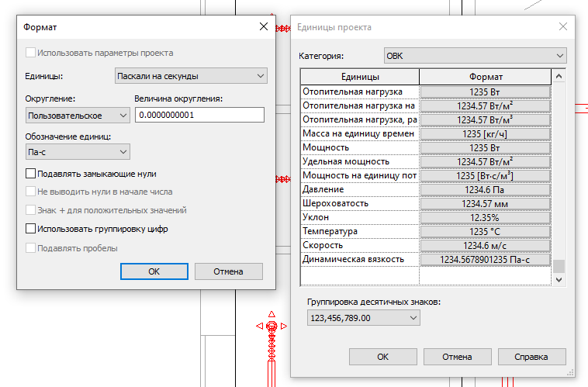Open format '1234.57 Вт/м²' for Удельная мощность
588x387 pixels.
[486, 162]
